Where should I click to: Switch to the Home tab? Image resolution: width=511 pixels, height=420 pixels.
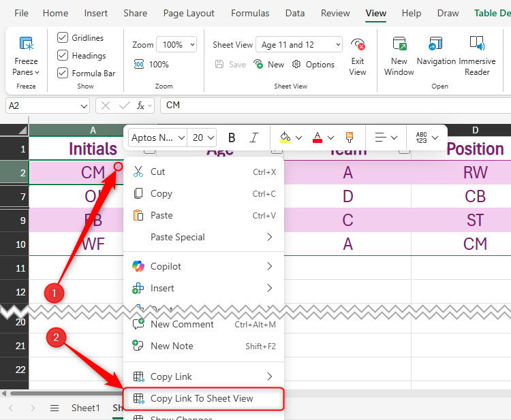pyautogui.click(x=55, y=13)
